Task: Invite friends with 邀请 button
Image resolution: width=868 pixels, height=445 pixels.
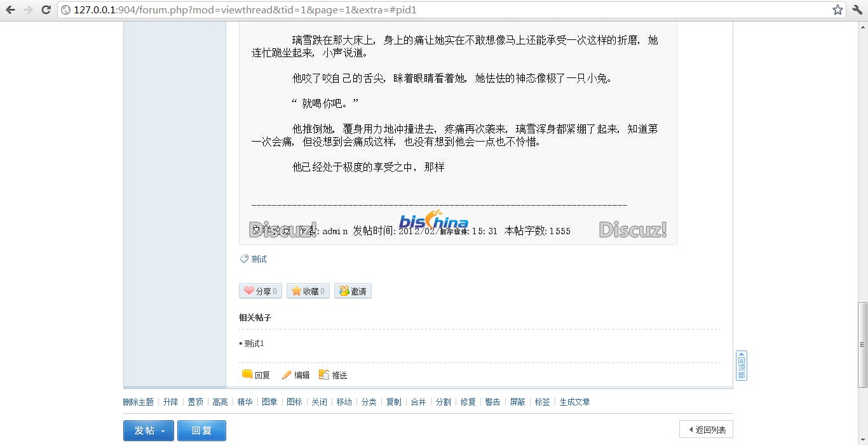Action: [353, 291]
